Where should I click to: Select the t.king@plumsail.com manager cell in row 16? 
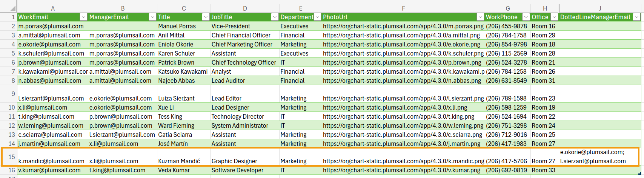(x=123, y=170)
